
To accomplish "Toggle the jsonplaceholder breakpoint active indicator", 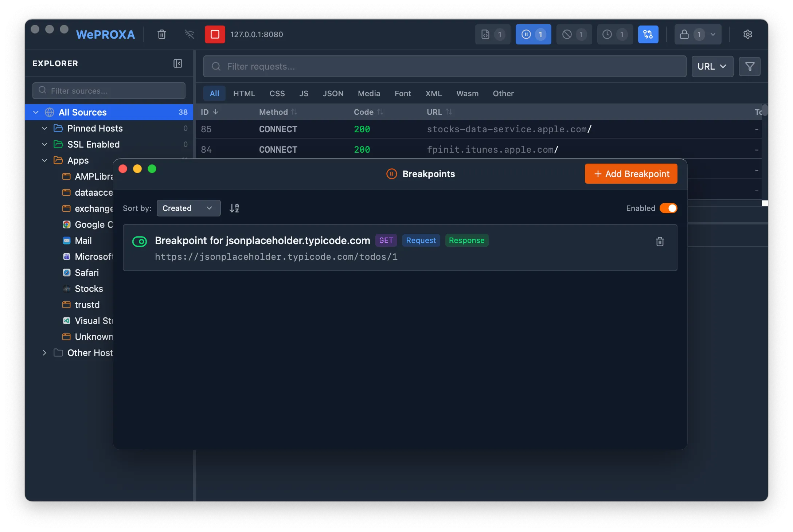I will 140,241.
